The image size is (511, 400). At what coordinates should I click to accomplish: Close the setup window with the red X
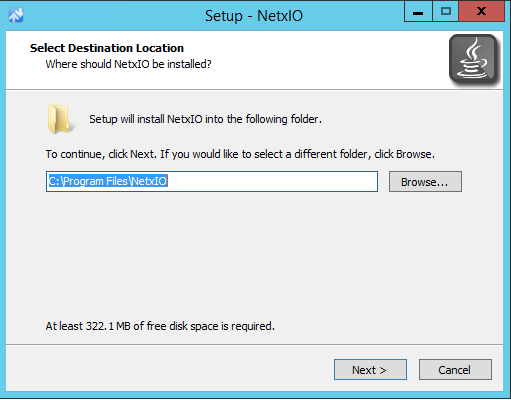tap(481, 12)
